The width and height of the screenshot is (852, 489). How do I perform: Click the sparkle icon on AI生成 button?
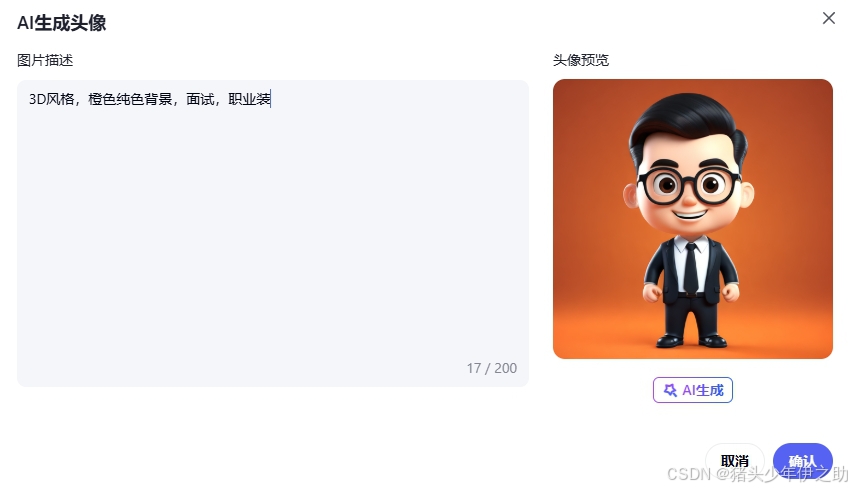(x=670, y=390)
